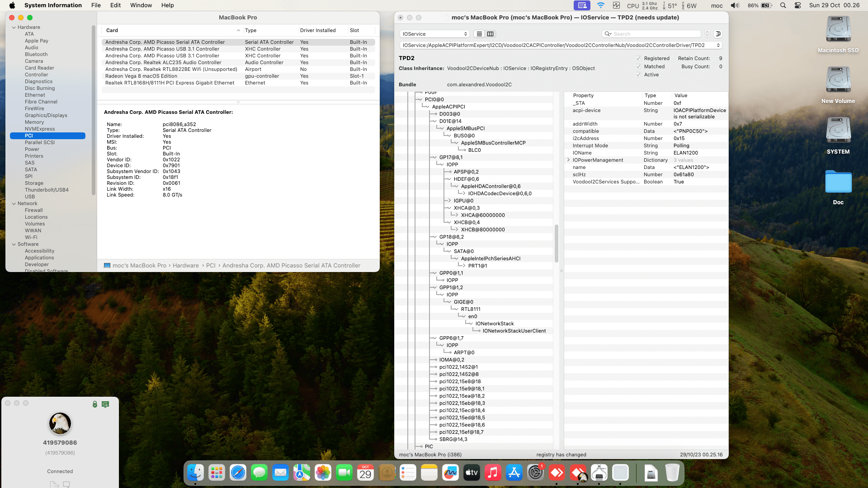Click the Wi-Fi icon in menu bar

tap(600, 5)
